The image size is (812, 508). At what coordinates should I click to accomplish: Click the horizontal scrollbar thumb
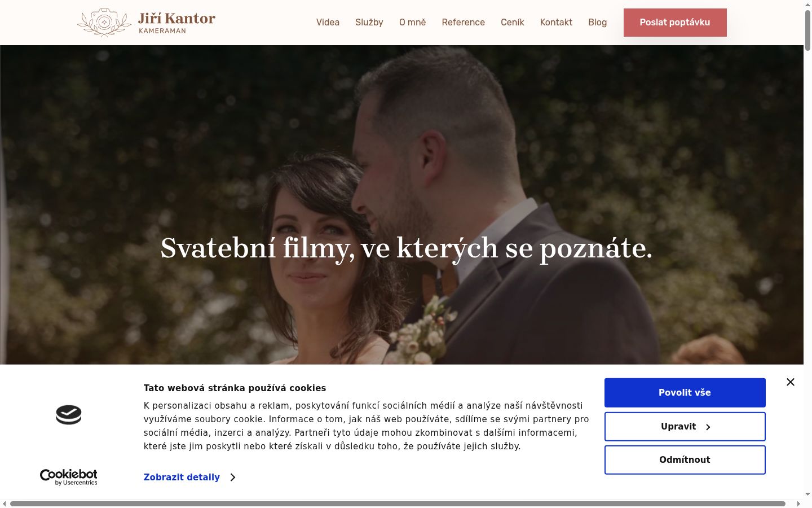tap(398, 503)
